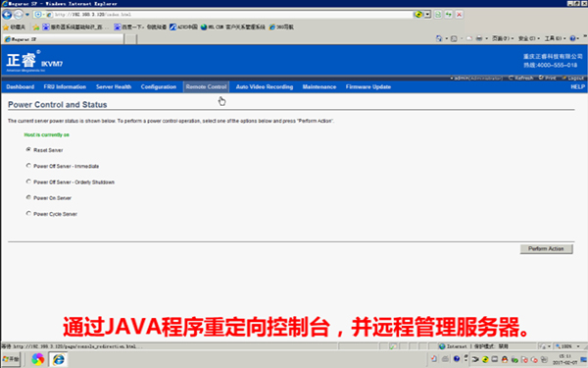Click the compatibility view icon in address bar
This screenshot has height=368, width=588.
(418, 15)
